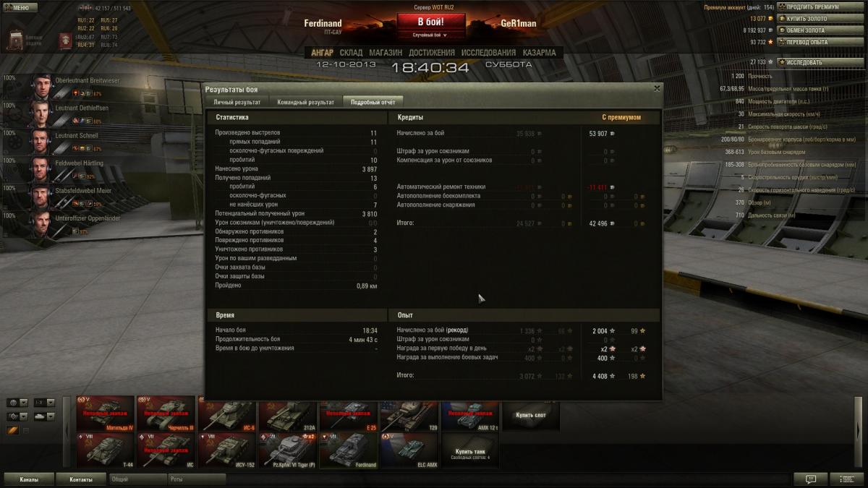The width and height of the screenshot is (868, 488).
Task: Toggle the favorite tanks filter button
Action: [12, 430]
